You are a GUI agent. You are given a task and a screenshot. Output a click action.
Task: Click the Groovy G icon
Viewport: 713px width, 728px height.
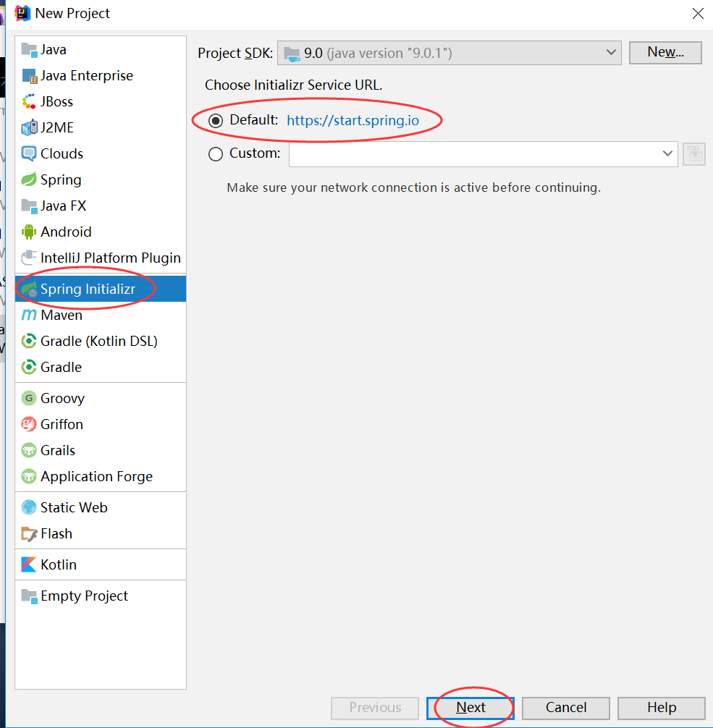[29, 398]
